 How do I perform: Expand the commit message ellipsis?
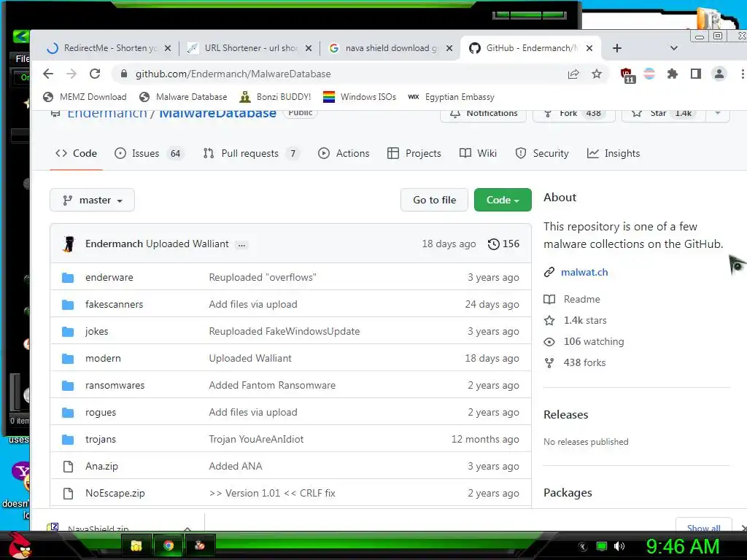[x=241, y=245]
